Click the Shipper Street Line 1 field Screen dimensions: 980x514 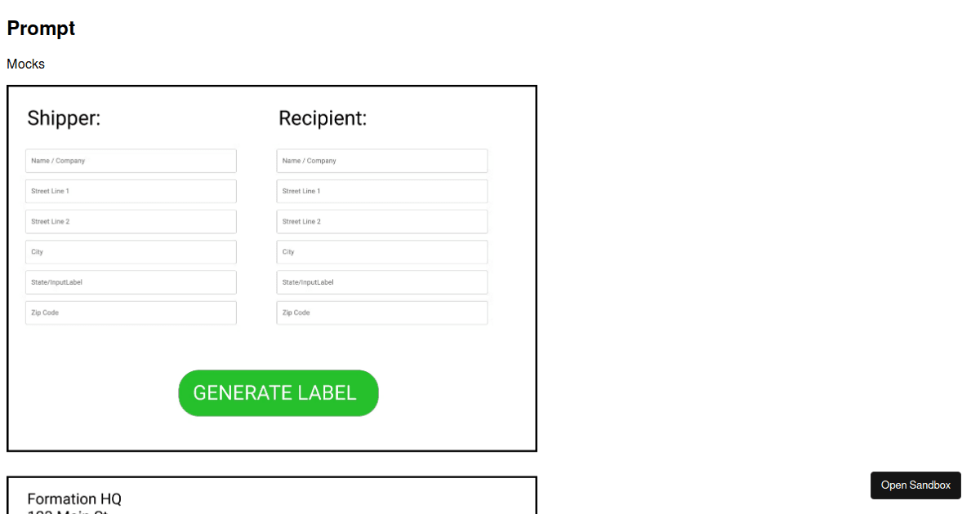point(131,191)
